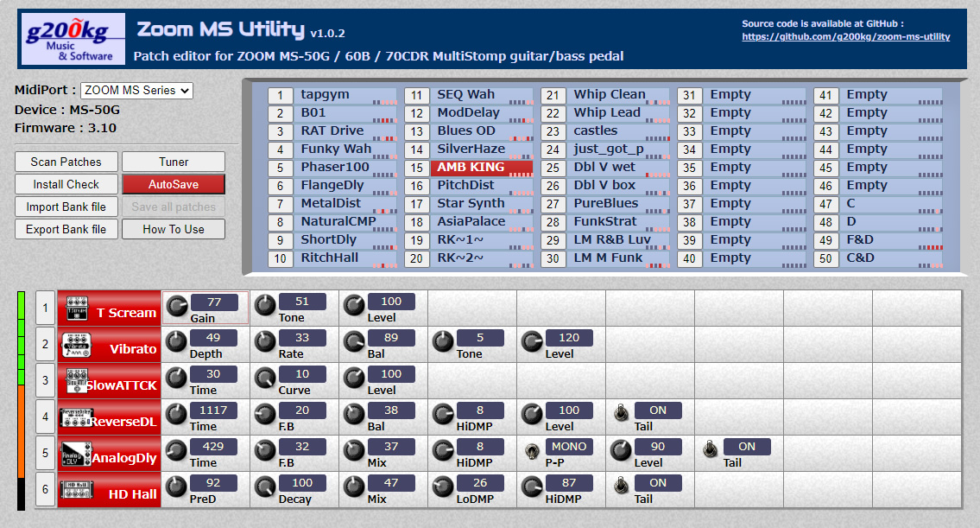980x528 pixels.
Task: Click the T Scream Gain knob
Action: click(178, 306)
